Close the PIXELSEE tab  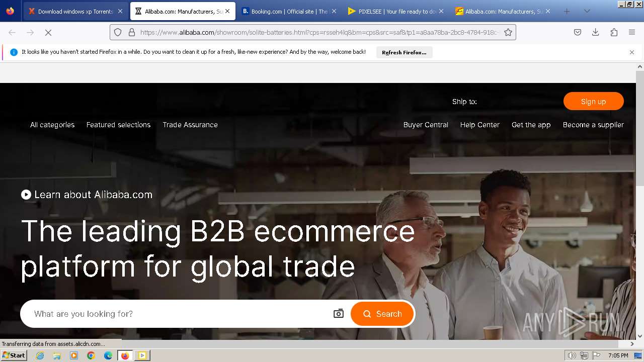441,11
